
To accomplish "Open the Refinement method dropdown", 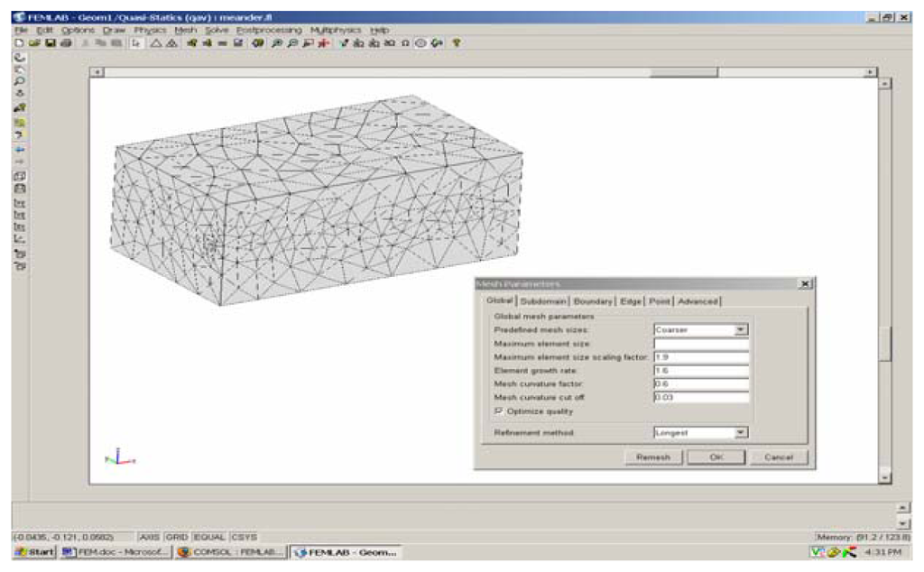I will point(741,433).
